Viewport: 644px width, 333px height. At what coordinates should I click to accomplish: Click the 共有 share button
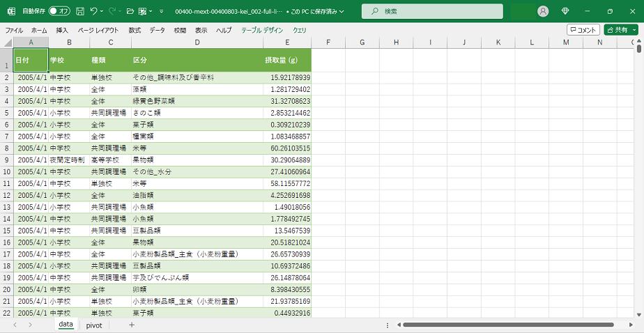616,30
